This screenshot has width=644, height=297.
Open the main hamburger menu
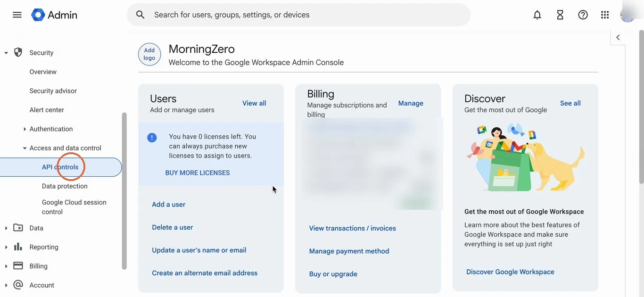(x=17, y=15)
